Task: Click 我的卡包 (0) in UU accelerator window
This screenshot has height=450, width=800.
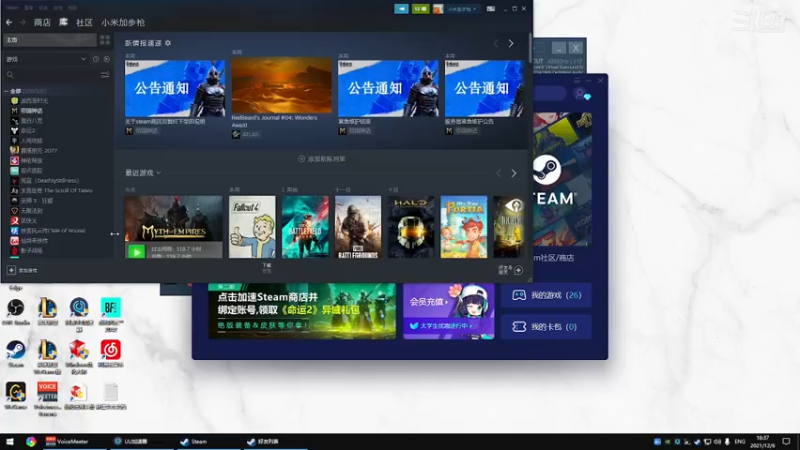Action: (x=546, y=327)
